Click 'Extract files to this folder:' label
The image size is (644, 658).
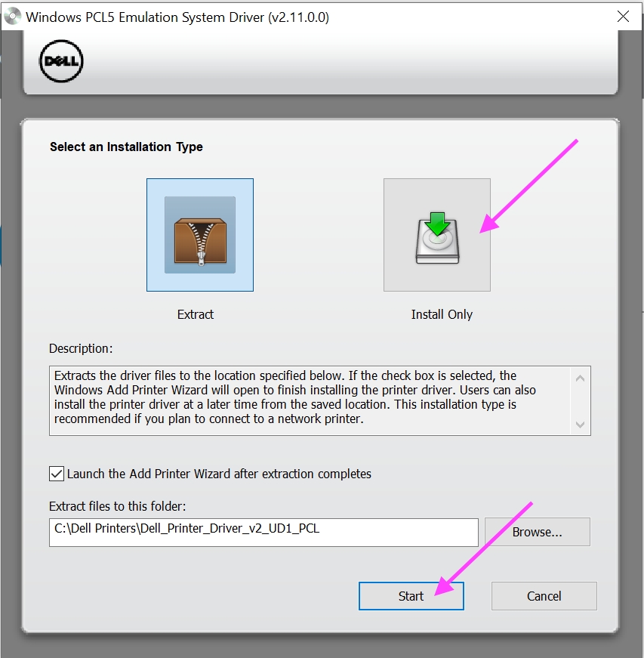(117, 506)
